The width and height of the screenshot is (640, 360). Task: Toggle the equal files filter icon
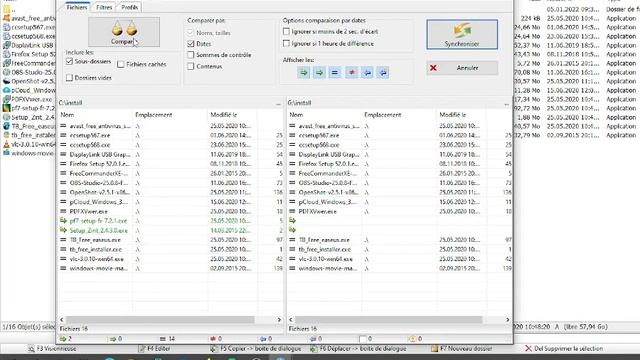[335, 73]
